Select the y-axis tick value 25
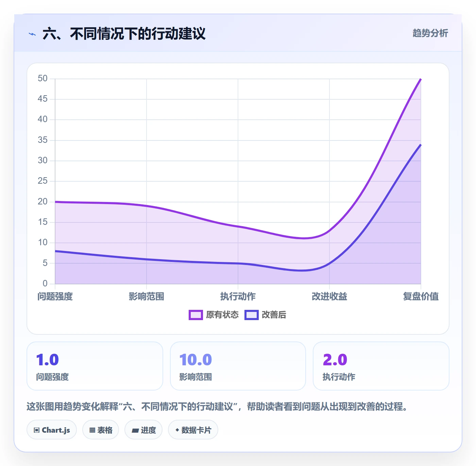476x466 pixels. [x=42, y=181]
